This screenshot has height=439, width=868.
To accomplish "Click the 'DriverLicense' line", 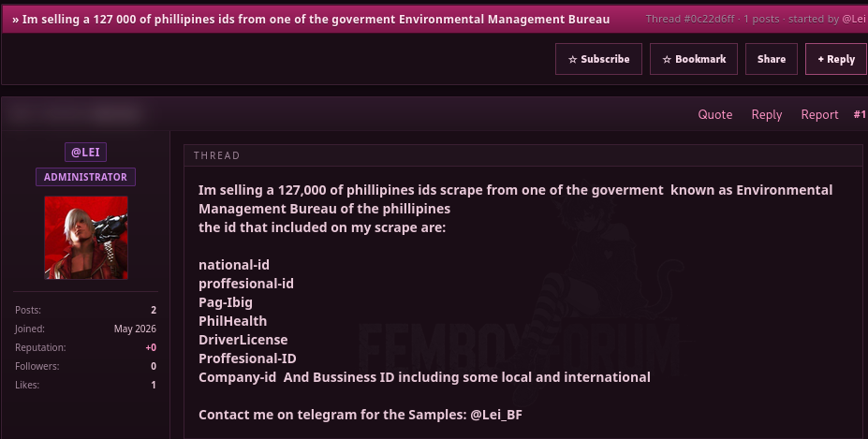I will [x=243, y=340].
